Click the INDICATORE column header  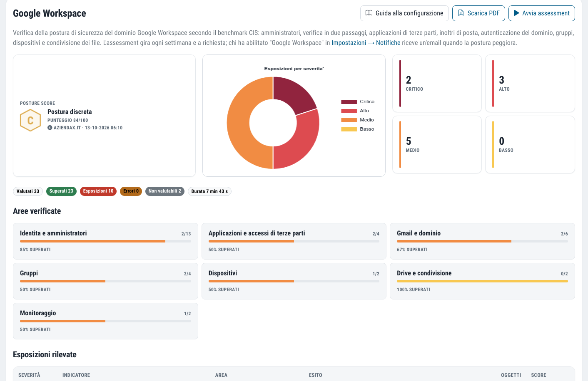pyautogui.click(x=76, y=375)
